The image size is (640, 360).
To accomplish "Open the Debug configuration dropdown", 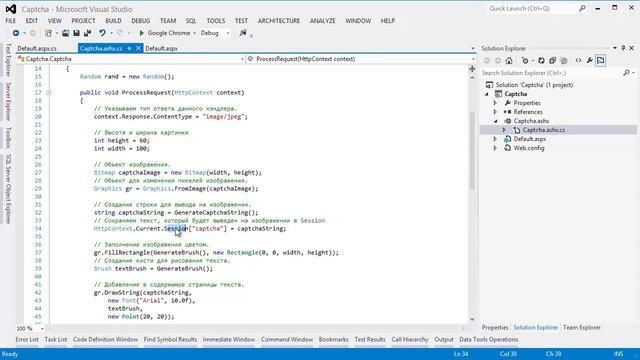I will click(x=228, y=33).
